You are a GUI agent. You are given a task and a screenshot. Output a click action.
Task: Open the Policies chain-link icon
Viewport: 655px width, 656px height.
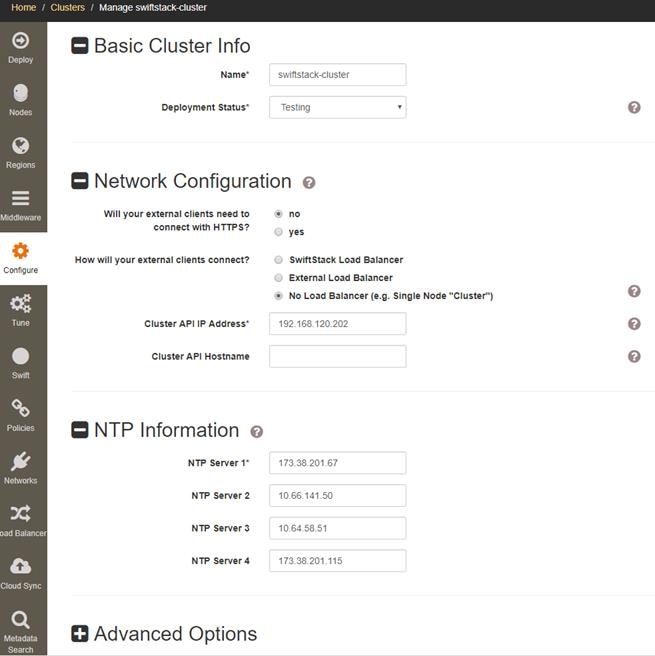(x=20, y=408)
